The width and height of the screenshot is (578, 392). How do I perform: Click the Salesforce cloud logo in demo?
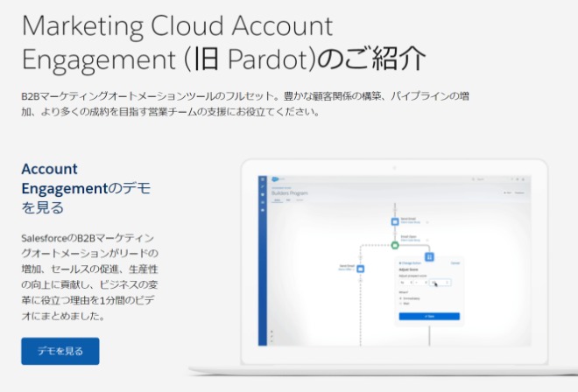click(x=273, y=179)
